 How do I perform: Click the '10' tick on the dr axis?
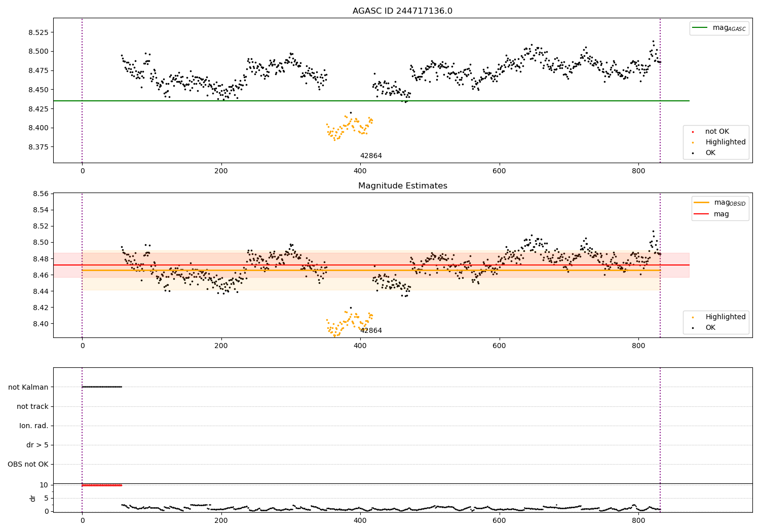[44, 485]
